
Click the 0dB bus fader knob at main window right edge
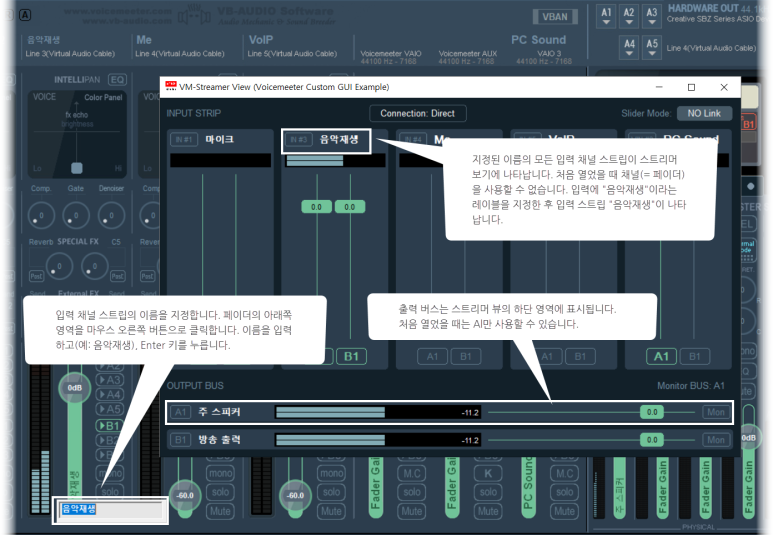coord(749,438)
